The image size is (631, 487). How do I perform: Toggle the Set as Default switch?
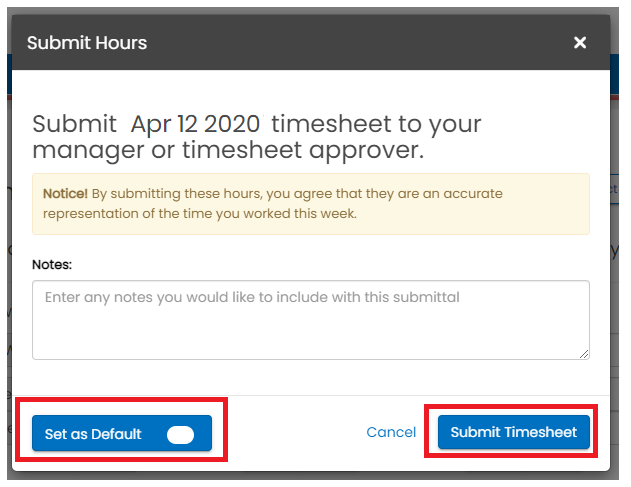tap(180, 434)
